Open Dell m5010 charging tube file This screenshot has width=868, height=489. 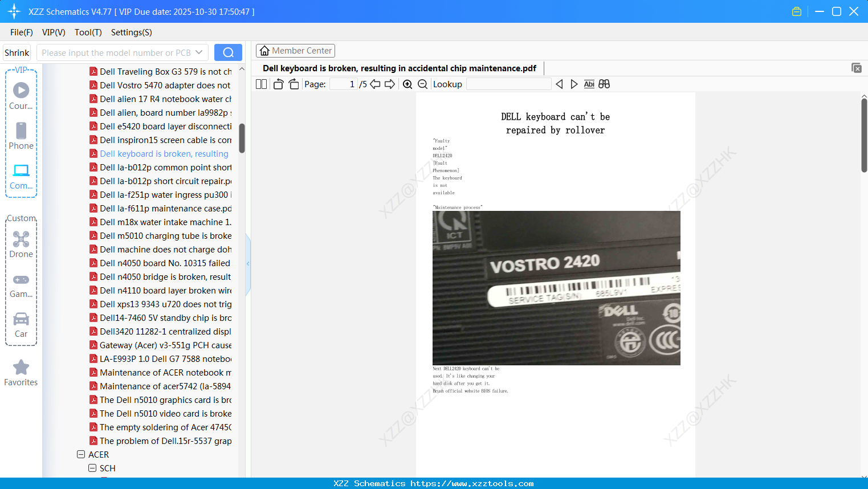(160, 236)
